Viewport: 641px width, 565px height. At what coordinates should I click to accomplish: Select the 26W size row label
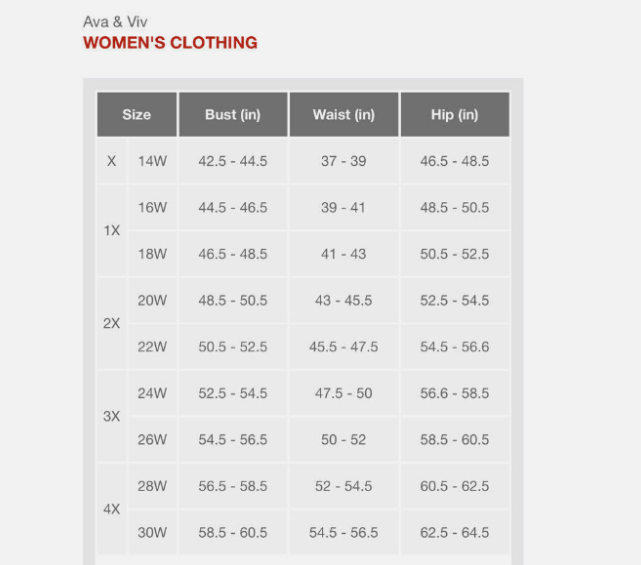(152, 439)
